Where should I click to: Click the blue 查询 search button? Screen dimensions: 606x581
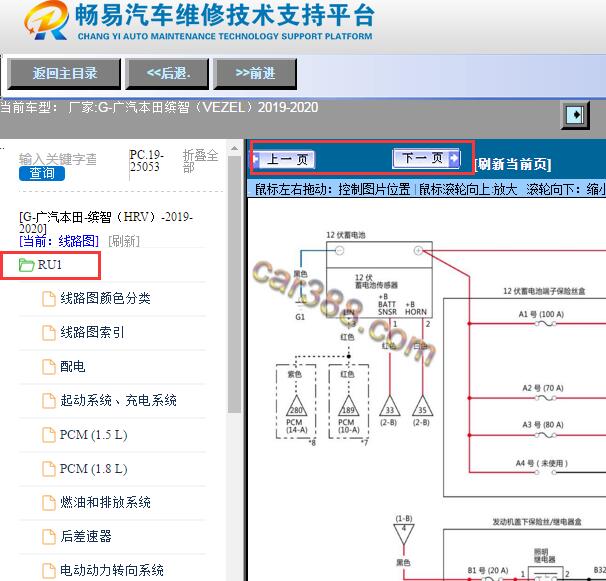[x=42, y=174]
